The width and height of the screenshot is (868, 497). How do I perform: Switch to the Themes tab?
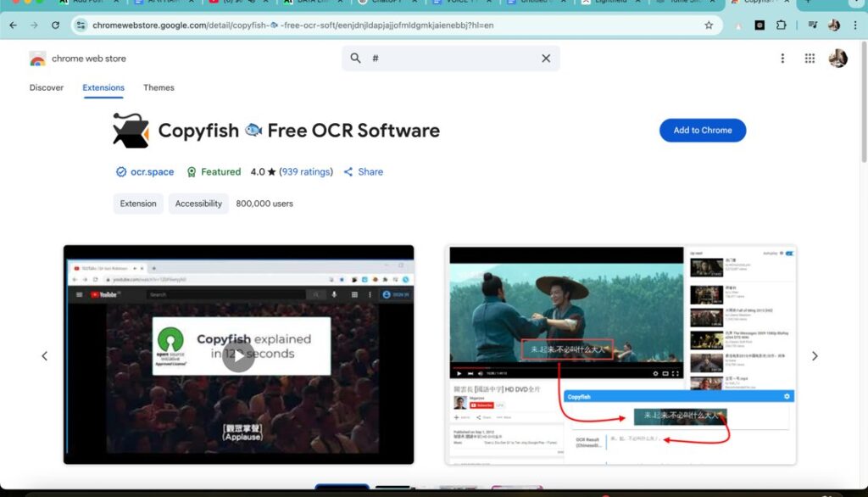coord(159,87)
